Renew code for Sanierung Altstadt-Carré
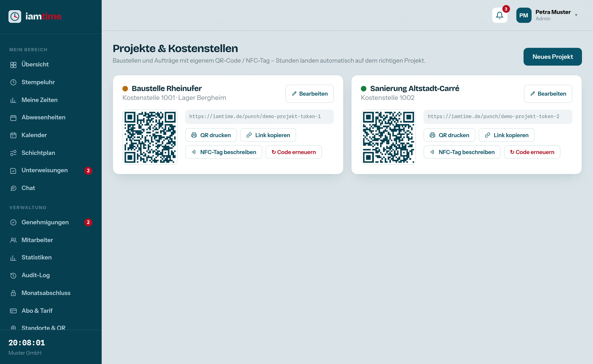Image resolution: width=593 pixels, height=364 pixels. click(x=532, y=152)
